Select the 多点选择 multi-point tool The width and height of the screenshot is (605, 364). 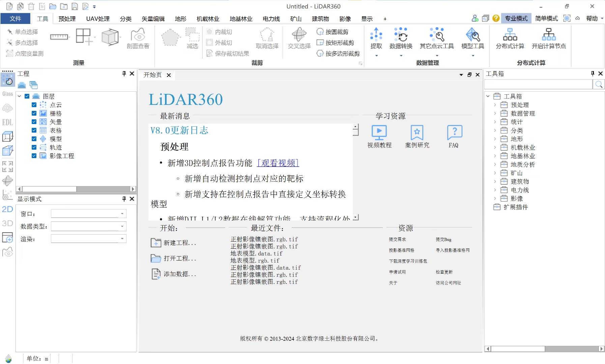[22, 42]
